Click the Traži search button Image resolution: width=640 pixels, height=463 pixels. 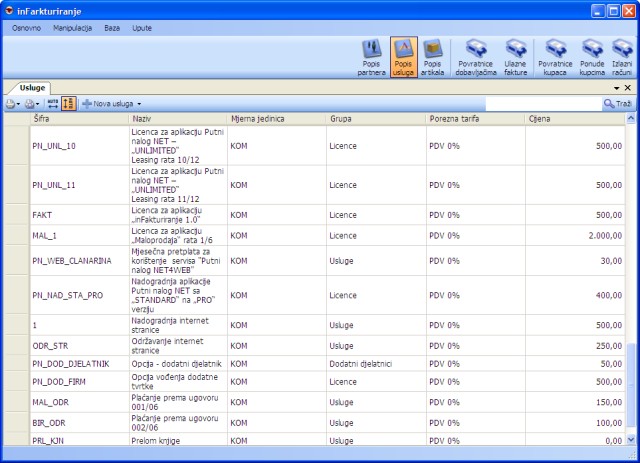pos(618,104)
